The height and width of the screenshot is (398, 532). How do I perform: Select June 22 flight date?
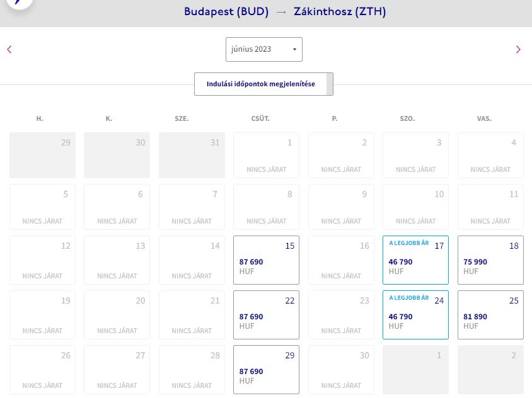pyautogui.click(x=266, y=315)
